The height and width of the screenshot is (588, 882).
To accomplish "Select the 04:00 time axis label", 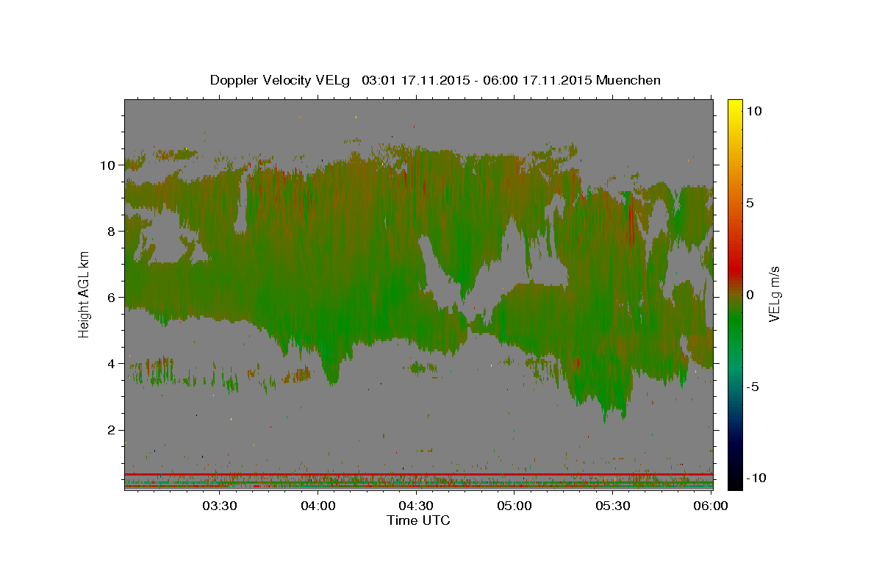I will coord(318,506).
